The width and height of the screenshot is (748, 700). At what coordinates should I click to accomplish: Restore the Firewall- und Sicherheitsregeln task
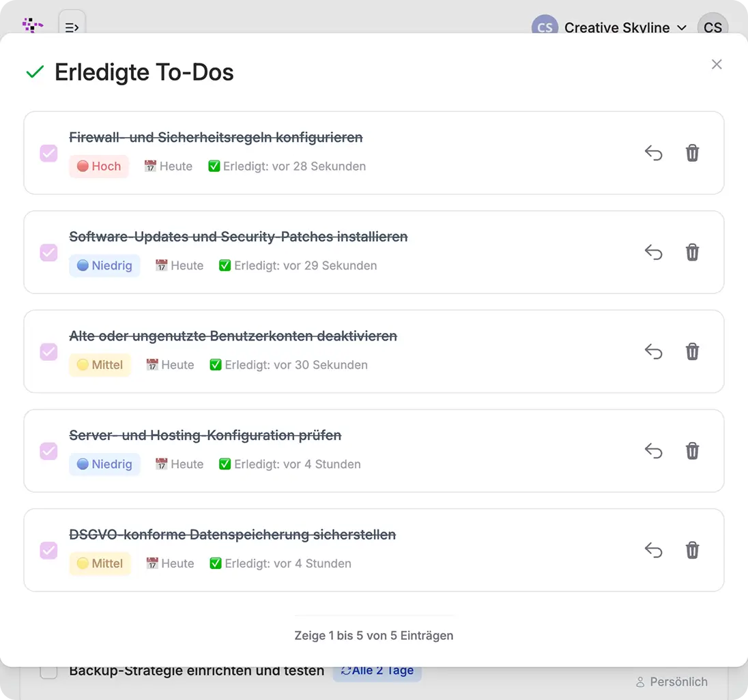point(653,154)
